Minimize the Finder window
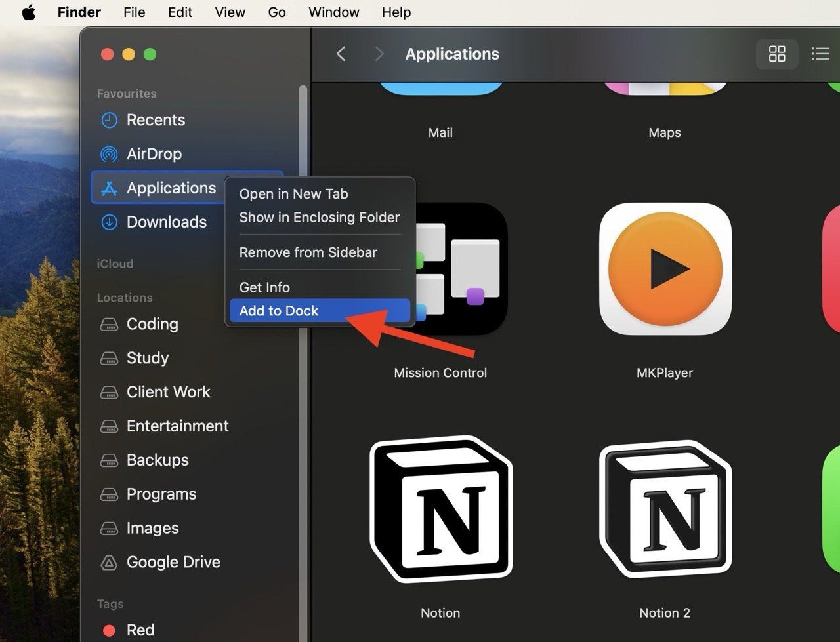The height and width of the screenshot is (642, 840). [129, 54]
